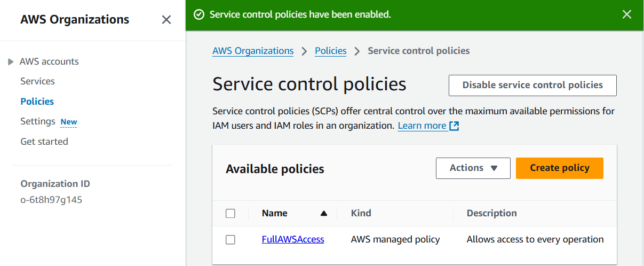This screenshot has height=266, width=644.
Task: Click the Available policies heading
Action: pyautogui.click(x=275, y=169)
